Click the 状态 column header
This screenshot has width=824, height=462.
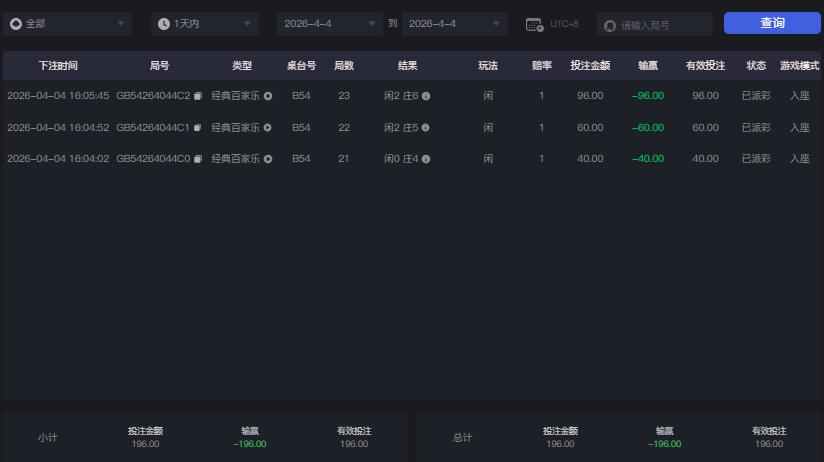(756, 66)
